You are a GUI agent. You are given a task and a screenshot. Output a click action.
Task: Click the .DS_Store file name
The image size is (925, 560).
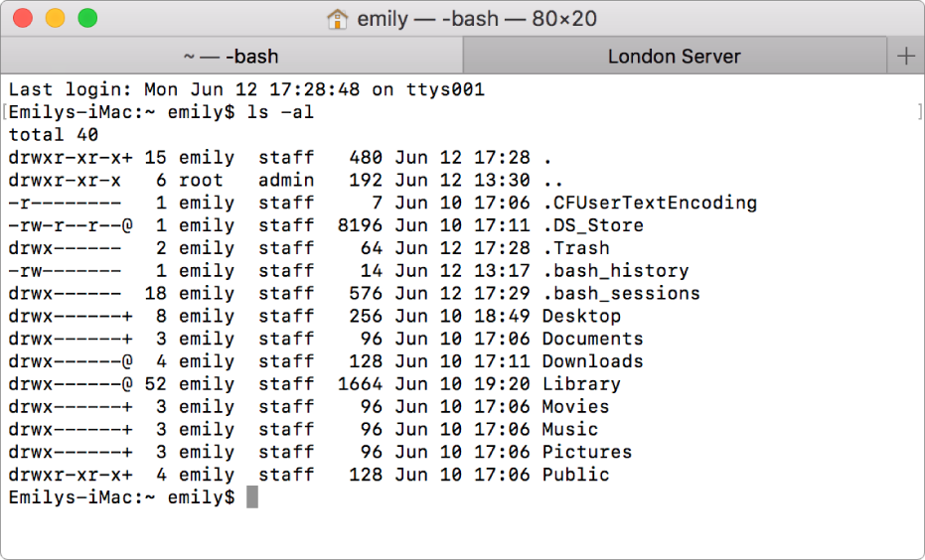point(592,225)
